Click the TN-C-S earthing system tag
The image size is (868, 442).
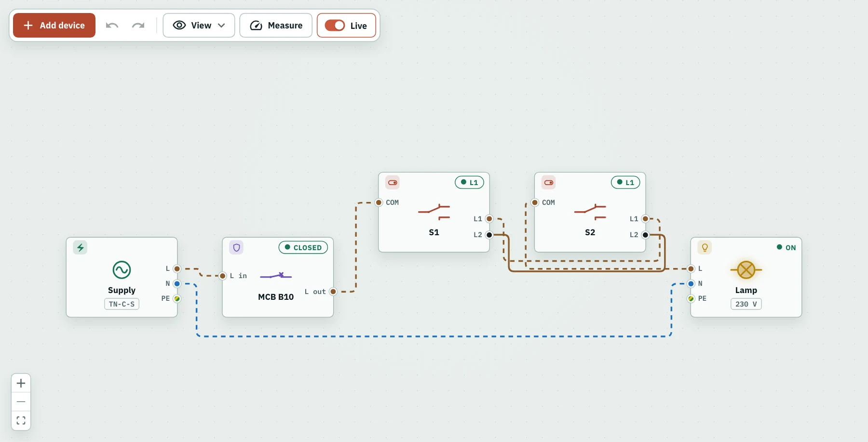tap(122, 304)
